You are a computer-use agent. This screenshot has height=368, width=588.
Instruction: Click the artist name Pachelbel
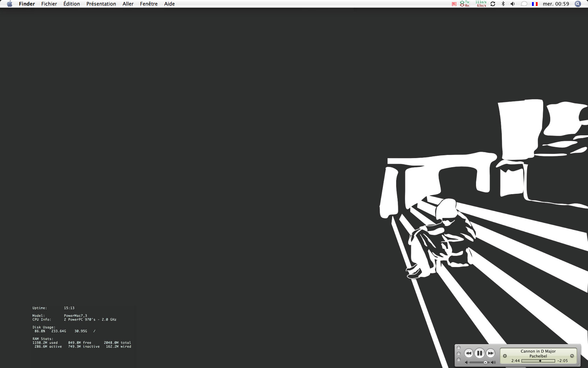point(538,356)
